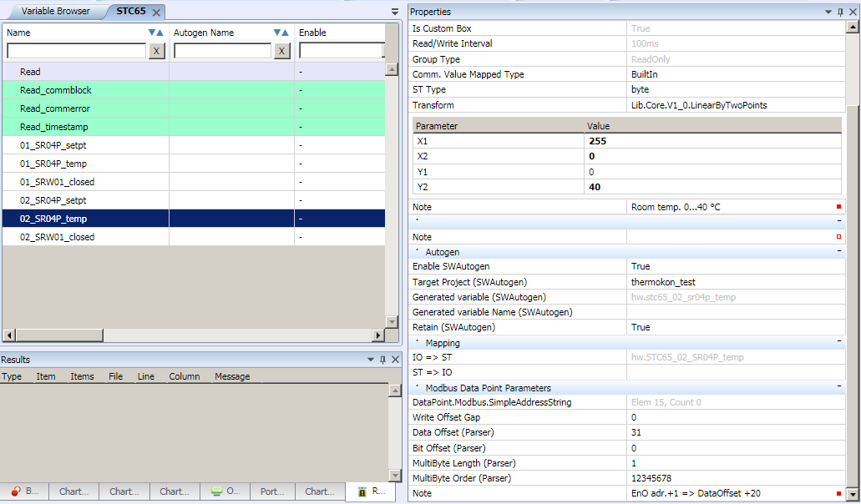Sort the Autogen Name column using its arrows
This screenshot has height=504, width=861.
point(281,33)
